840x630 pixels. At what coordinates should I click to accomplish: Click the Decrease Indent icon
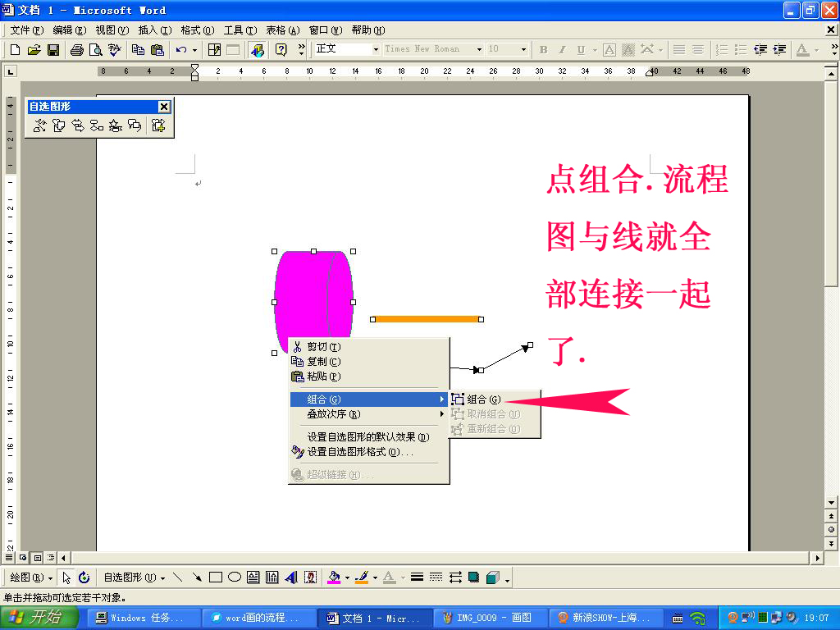coord(760,50)
